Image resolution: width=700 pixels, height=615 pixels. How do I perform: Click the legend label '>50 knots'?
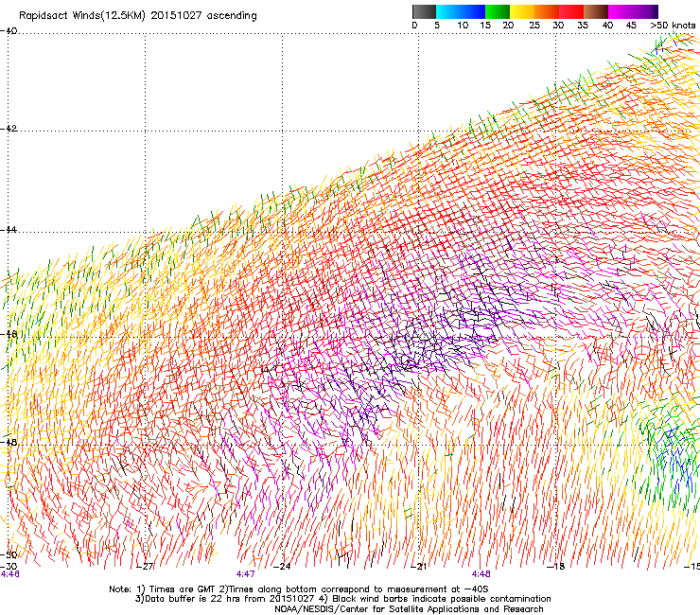pos(673,26)
